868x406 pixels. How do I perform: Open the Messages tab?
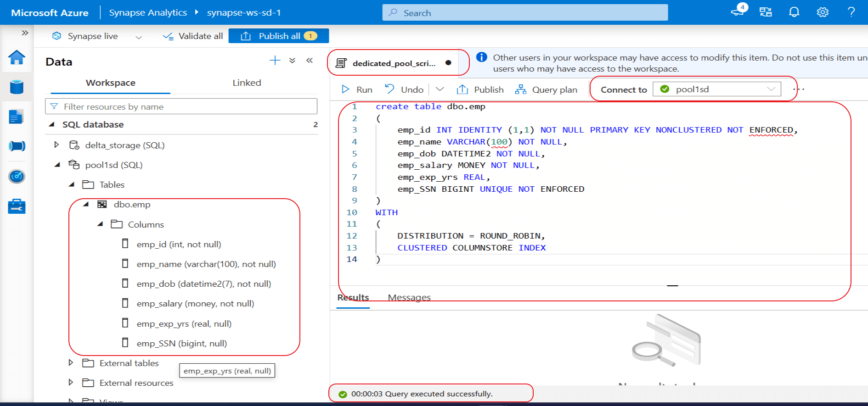(x=409, y=298)
